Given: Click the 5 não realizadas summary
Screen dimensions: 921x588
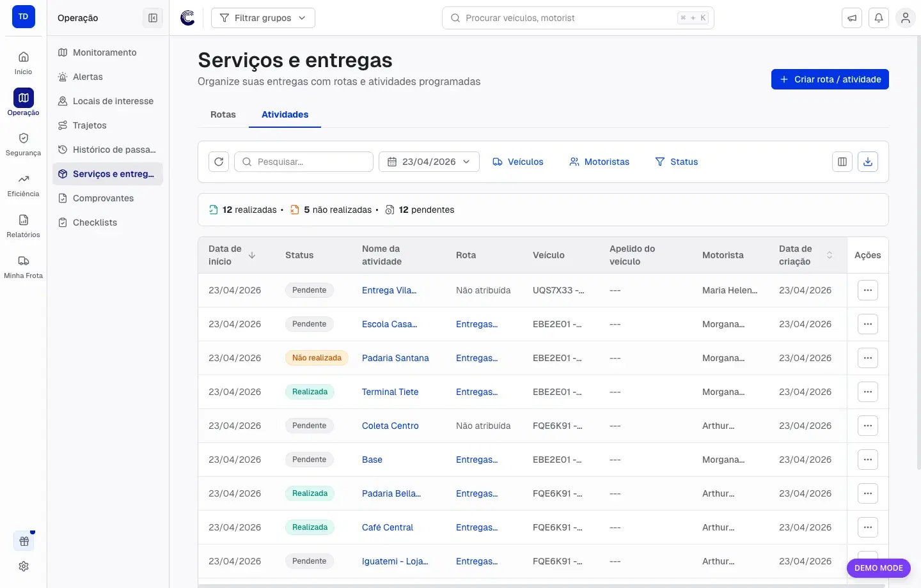Looking at the screenshot, I should click(x=331, y=210).
